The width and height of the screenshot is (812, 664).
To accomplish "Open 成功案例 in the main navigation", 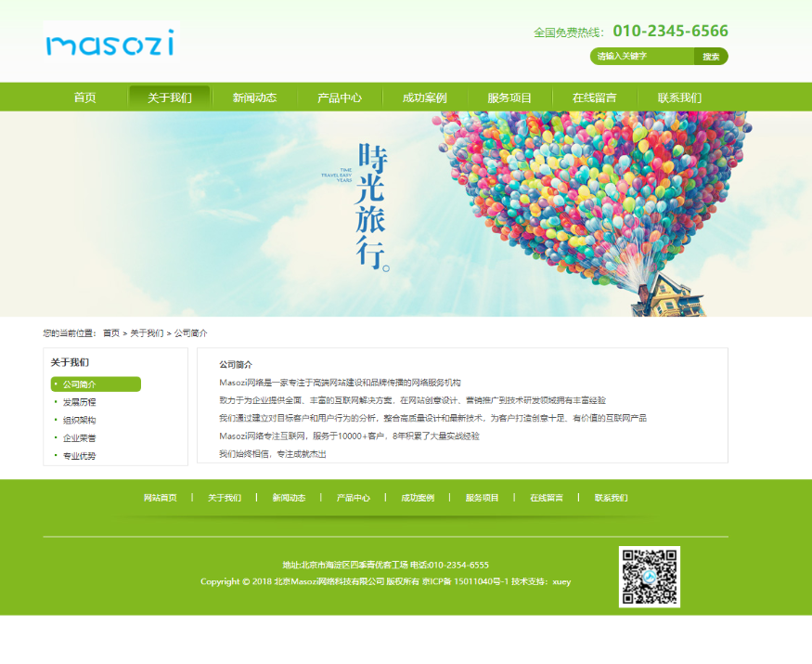I will click(x=425, y=98).
